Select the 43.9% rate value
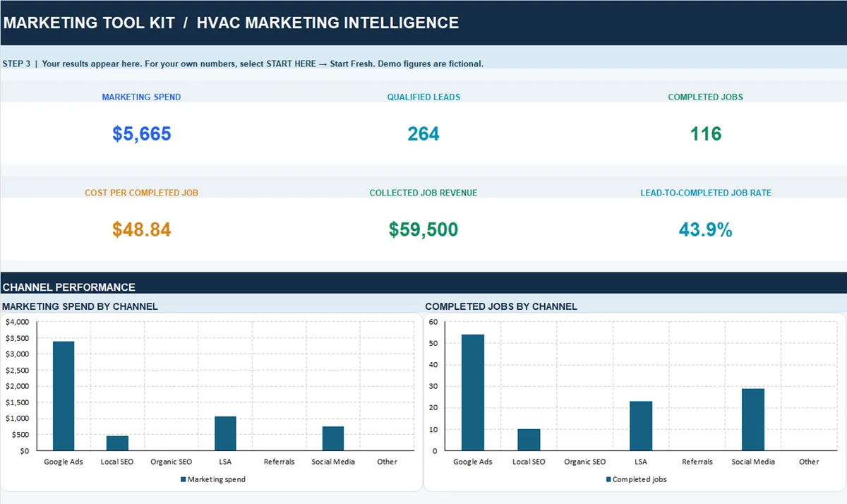The width and height of the screenshot is (847, 504). click(706, 229)
